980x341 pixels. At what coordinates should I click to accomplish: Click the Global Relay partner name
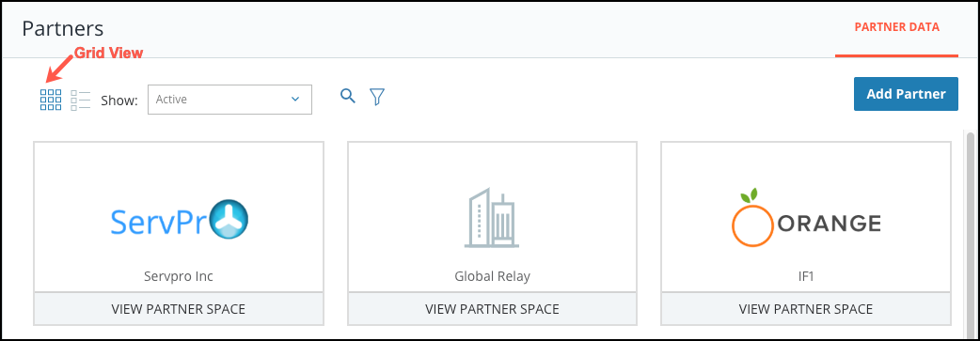click(492, 276)
